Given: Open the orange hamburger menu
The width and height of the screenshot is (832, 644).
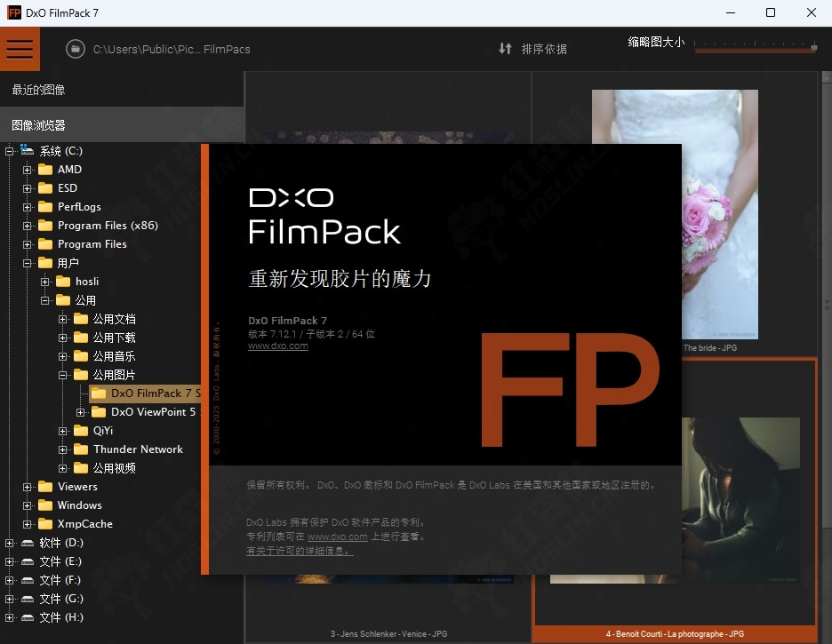Looking at the screenshot, I should click(x=20, y=49).
